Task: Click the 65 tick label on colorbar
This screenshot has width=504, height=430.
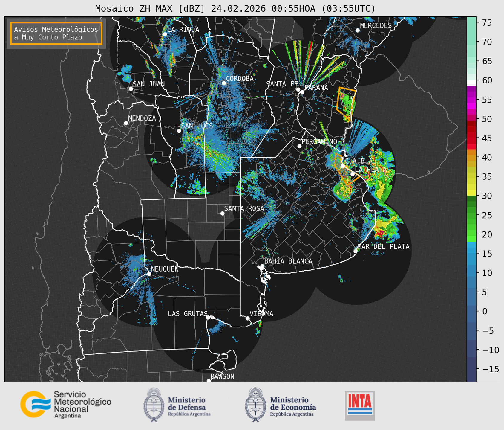Action: click(487, 61)
